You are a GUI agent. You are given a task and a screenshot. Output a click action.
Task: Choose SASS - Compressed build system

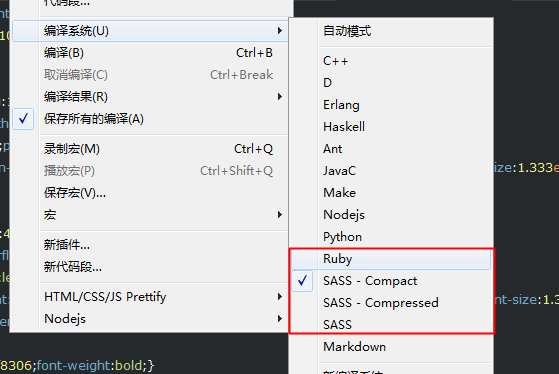pyautogui.click(x=391, y=303)
